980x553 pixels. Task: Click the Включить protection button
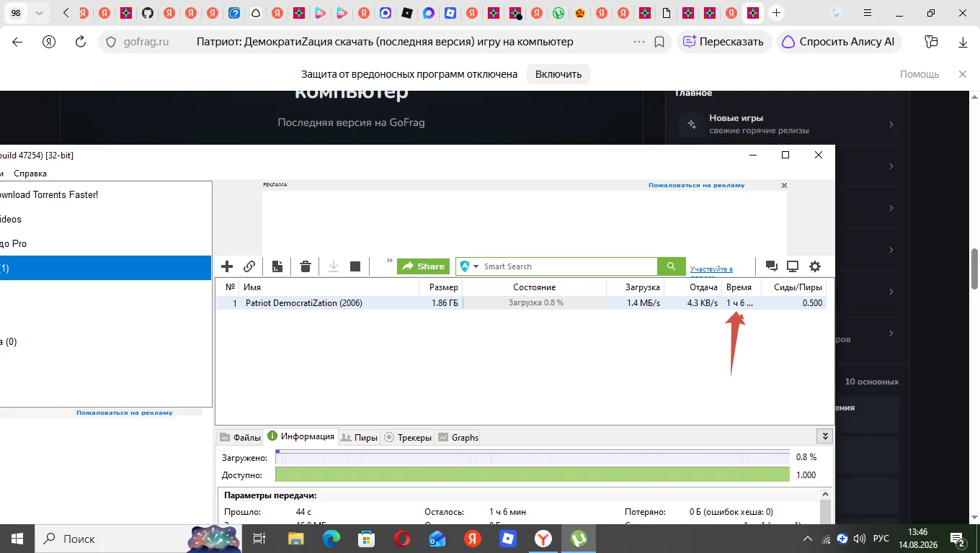coord(558,74)
